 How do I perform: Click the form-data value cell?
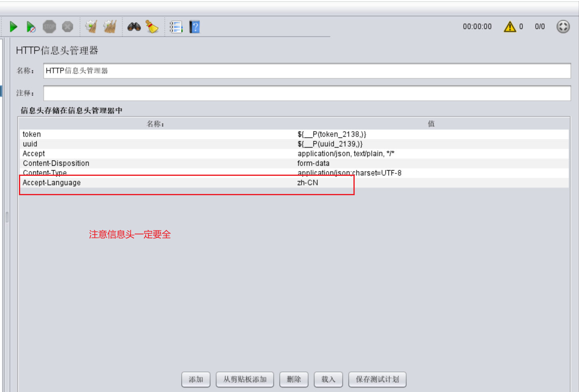432,163
